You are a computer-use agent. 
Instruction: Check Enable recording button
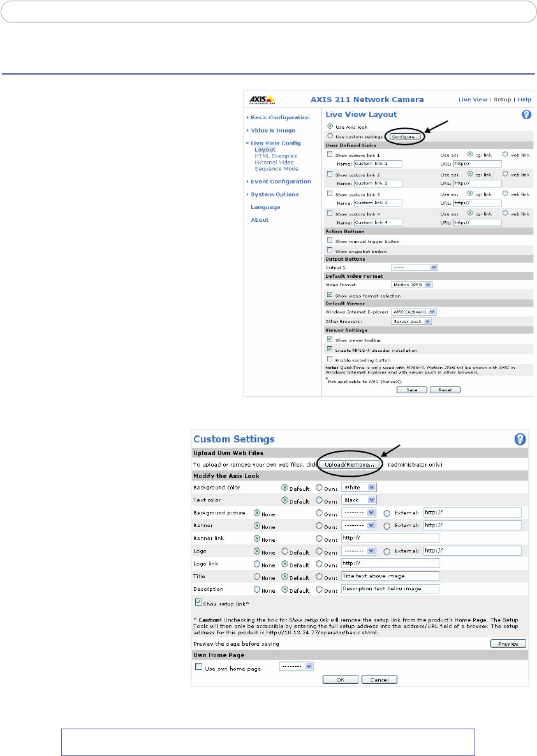tap(330, 360)
